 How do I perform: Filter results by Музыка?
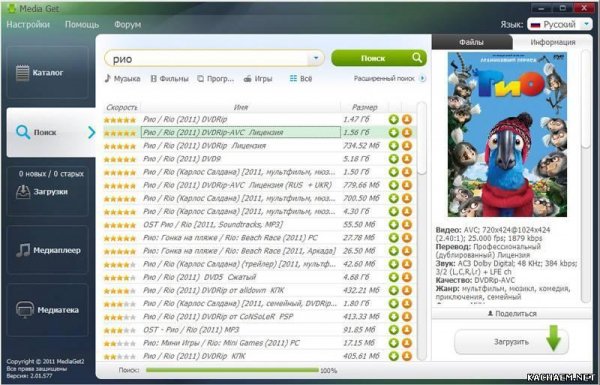click(123, 79)
